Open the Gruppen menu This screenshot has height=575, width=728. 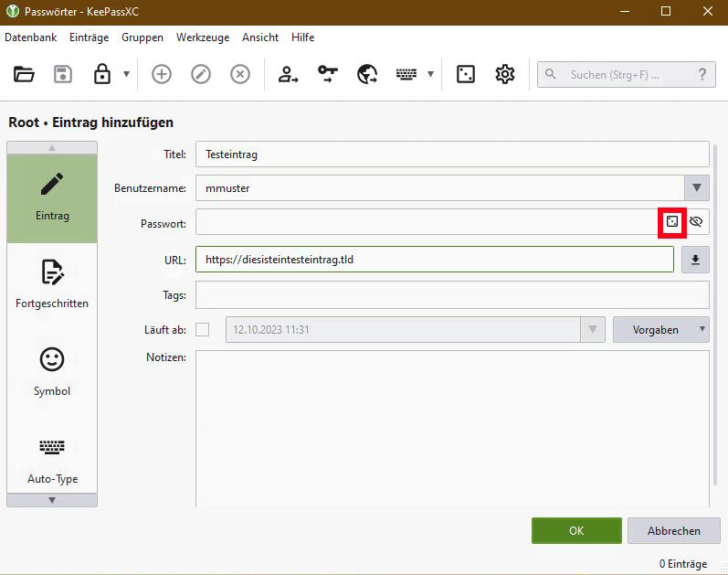[142, 37]
